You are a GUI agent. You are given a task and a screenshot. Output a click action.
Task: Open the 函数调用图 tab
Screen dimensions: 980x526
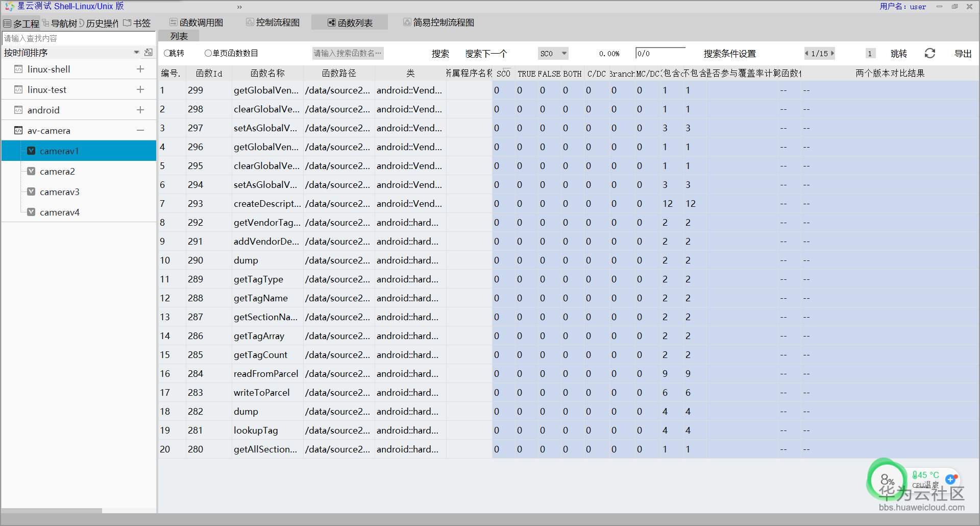[197, 22]
